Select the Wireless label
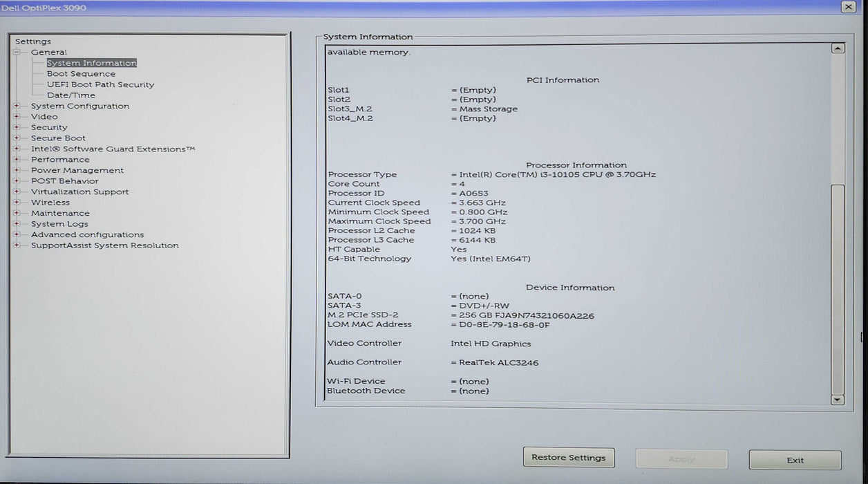Screen dimensions: 868x484 coord(50,203)
